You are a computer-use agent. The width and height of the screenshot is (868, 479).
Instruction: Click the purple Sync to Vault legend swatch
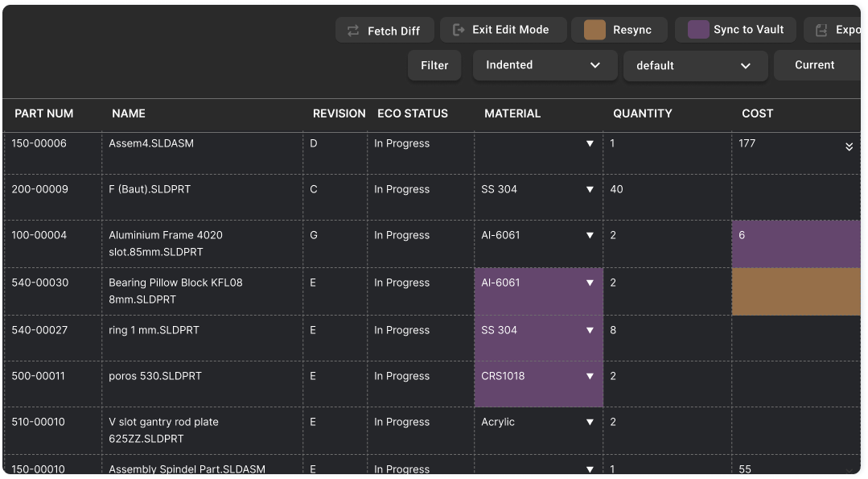[x=697, y=29]
